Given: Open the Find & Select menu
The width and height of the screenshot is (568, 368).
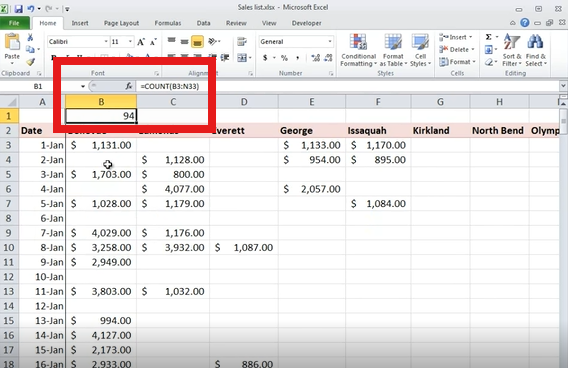Looking at the screenshot, I should tap(535, 50).
